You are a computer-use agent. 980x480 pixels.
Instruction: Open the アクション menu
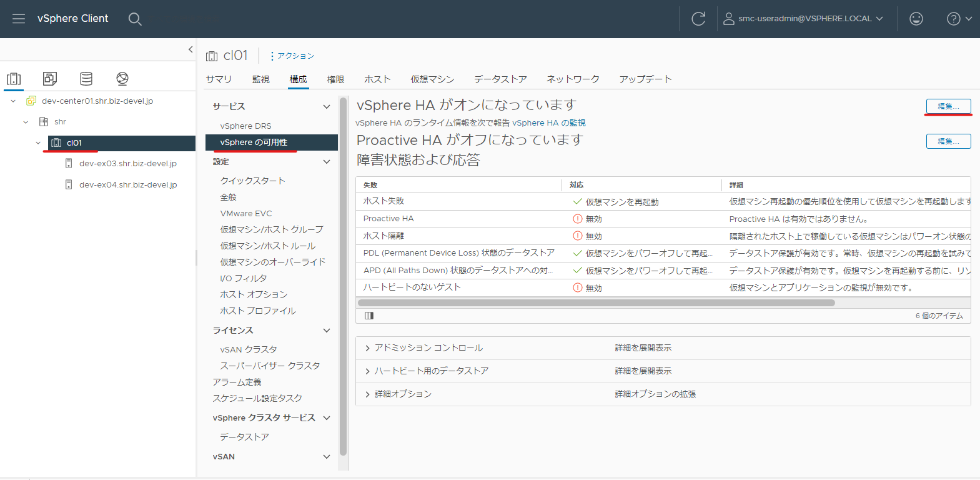[292, 56]
